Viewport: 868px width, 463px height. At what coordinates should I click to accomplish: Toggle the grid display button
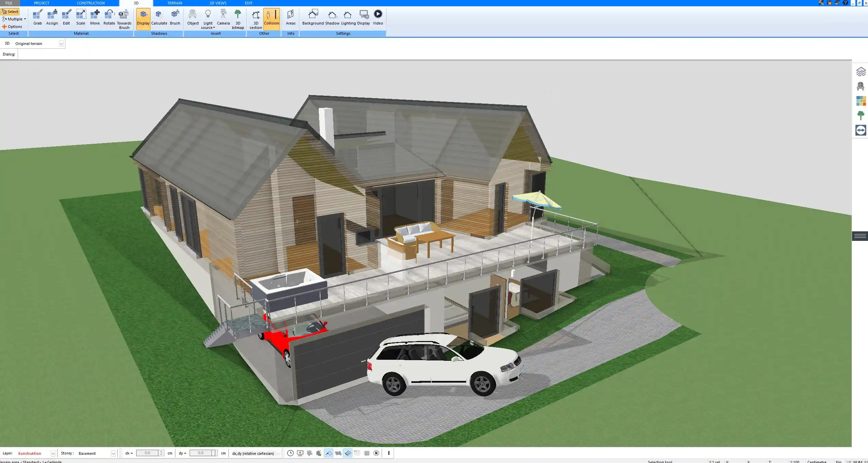click(x=367, y=453)
